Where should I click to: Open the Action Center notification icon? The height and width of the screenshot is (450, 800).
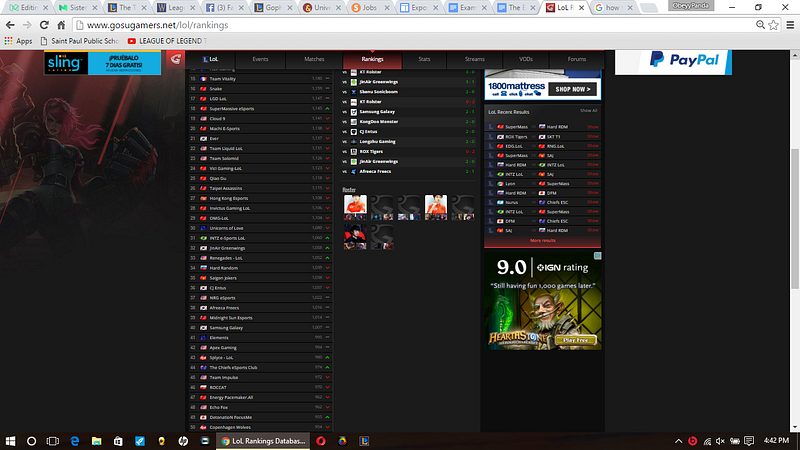(x=749, y=441)
